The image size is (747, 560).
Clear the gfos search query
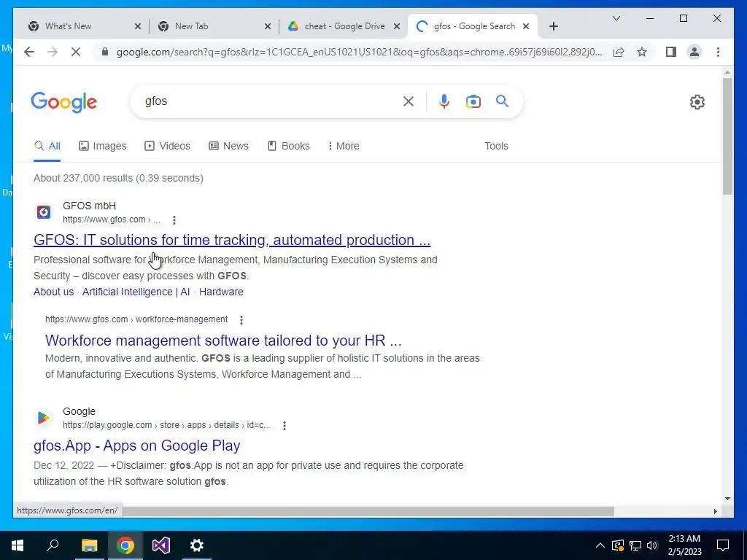(x=409, y=101)
